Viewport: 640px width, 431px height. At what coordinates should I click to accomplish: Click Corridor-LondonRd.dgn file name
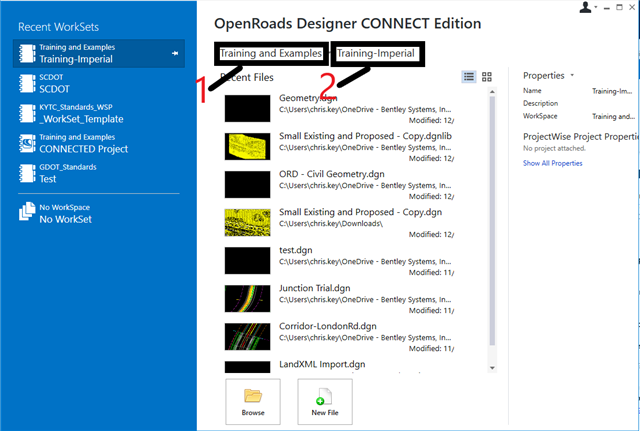[328, 326]
